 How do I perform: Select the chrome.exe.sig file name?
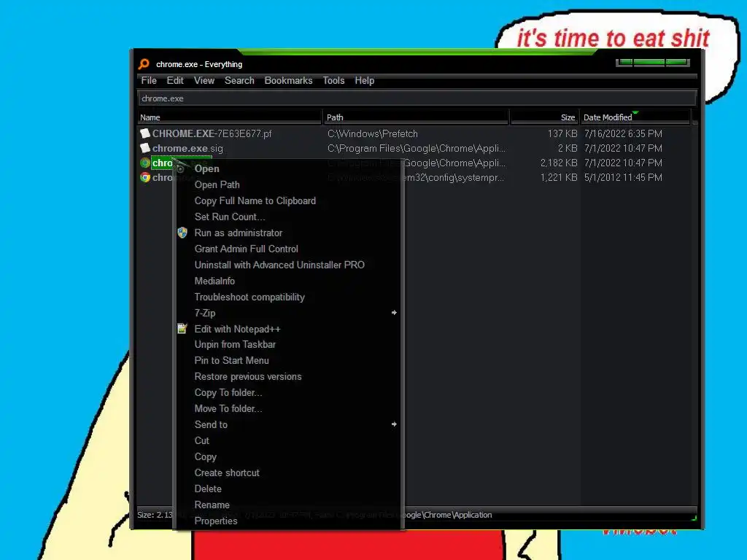pyautogui.click(x=187, y=148)
